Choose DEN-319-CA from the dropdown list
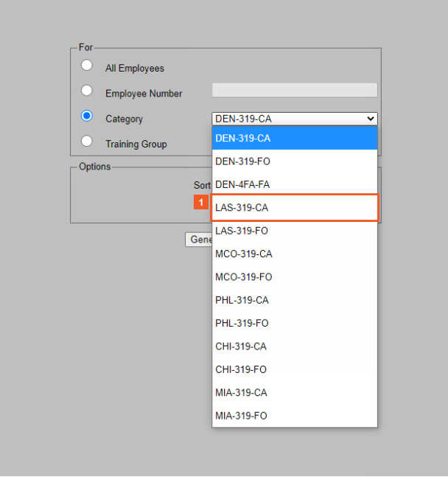Screen dimensions: 448x477 point(295,138)
